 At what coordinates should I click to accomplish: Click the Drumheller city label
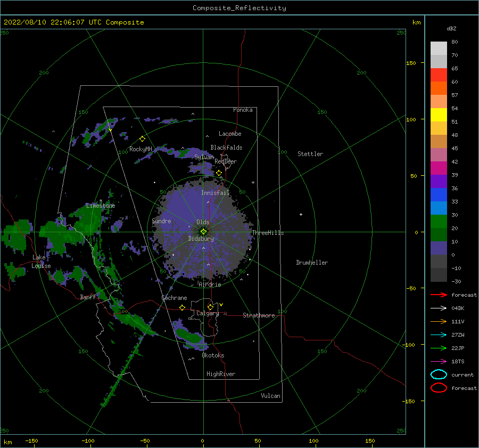point(312,263)
